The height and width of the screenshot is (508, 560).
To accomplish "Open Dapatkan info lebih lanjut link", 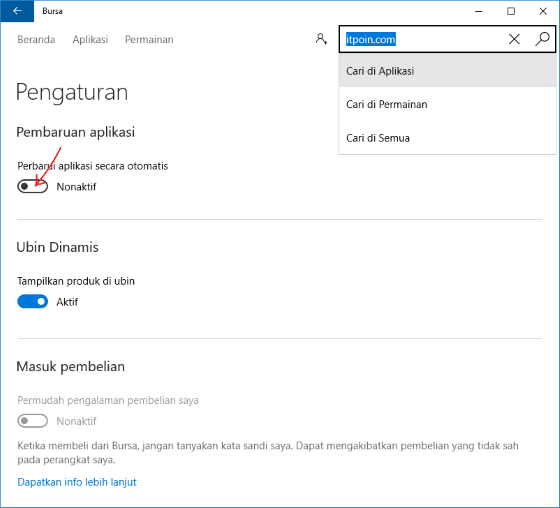I will [x=77, y=482].
